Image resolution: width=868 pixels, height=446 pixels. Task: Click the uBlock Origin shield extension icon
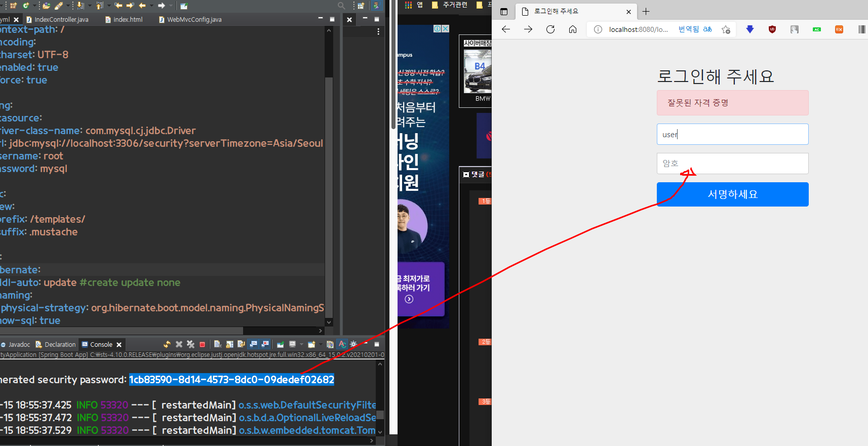click(x=772, y=29)
